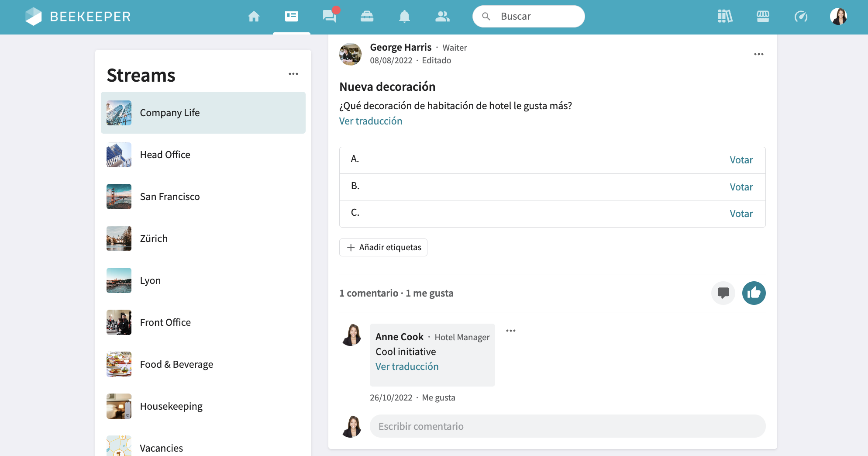Screen dimensions: 868x456
Task: Open the people directory icon
Action: click(442, 17)
